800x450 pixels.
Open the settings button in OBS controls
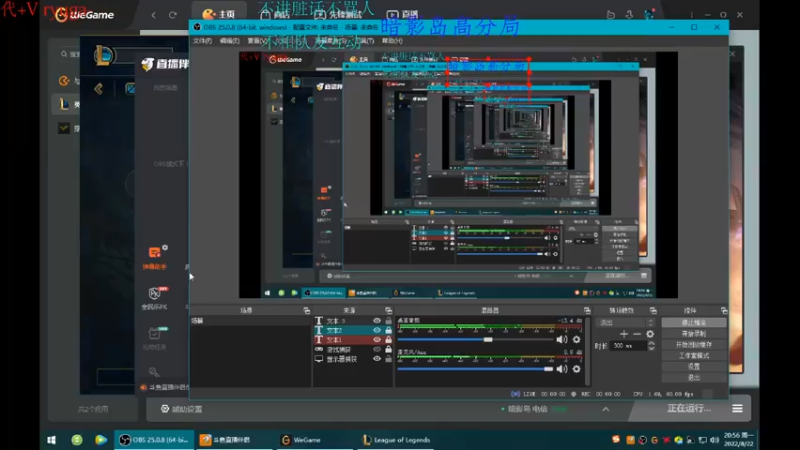(694, 366)
